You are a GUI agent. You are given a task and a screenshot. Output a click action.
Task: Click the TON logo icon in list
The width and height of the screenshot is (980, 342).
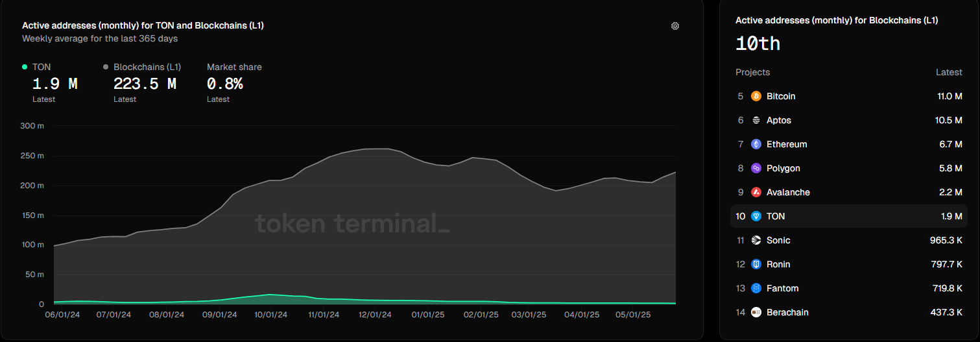pyautogui.click(x=756, y=216)
